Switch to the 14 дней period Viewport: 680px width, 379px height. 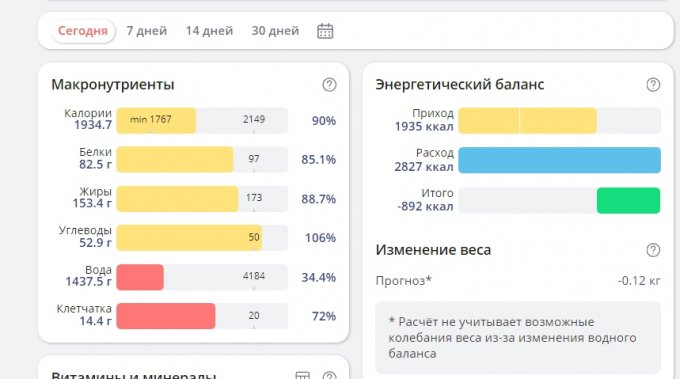(x=209, y=31)
